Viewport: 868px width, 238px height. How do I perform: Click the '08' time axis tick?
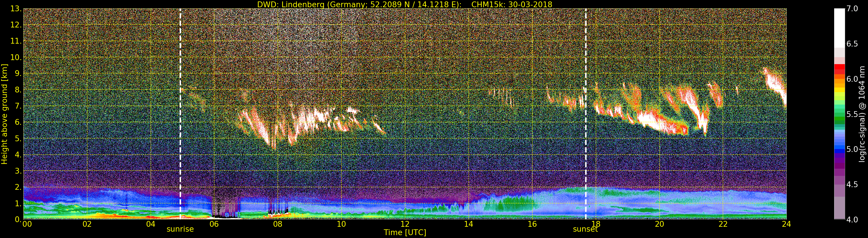click(278, 224)
